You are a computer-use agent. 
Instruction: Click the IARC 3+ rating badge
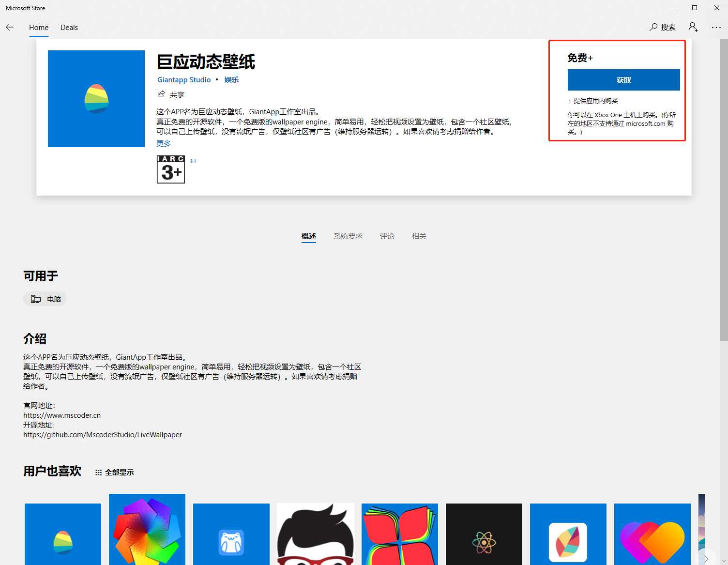coord(170,169)
